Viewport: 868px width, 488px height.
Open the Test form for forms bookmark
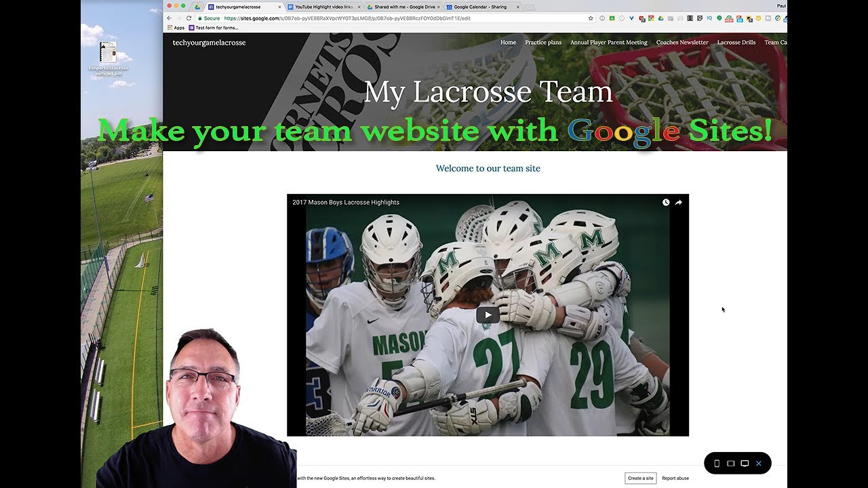[x=214, y=28]
